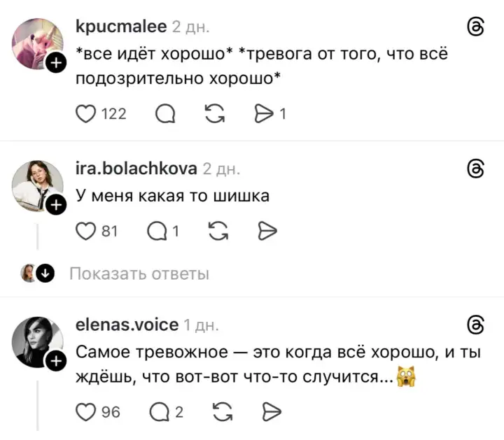Follow kpucmalee using avatar plus badge

[56, 65]
